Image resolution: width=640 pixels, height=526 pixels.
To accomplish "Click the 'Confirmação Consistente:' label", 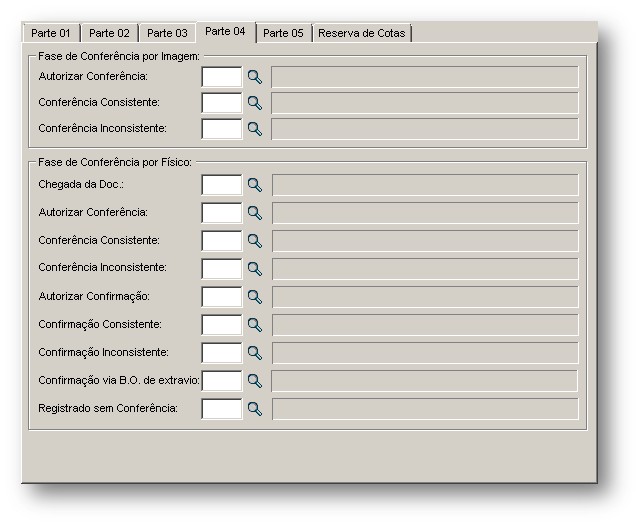I will coord(100,324).
